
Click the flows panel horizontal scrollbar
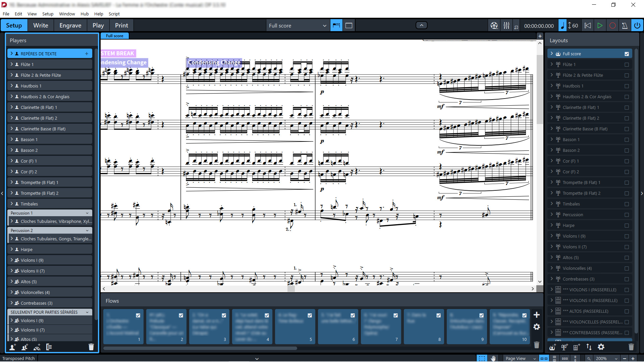200,348
